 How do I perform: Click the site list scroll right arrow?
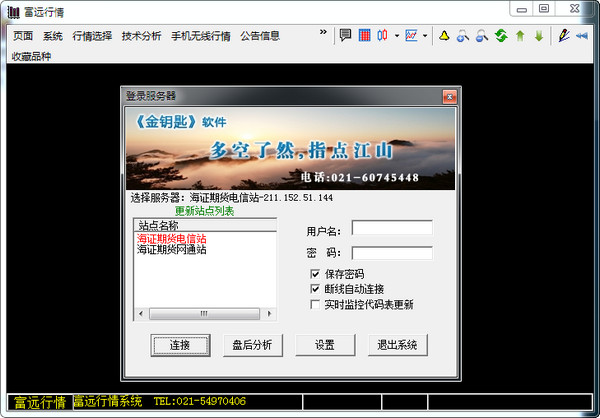pos(269,314)
